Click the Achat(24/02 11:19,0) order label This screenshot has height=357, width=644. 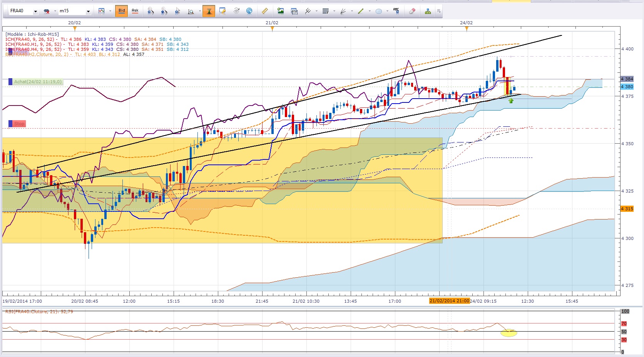pyautogui.click(x=38, y=82)
